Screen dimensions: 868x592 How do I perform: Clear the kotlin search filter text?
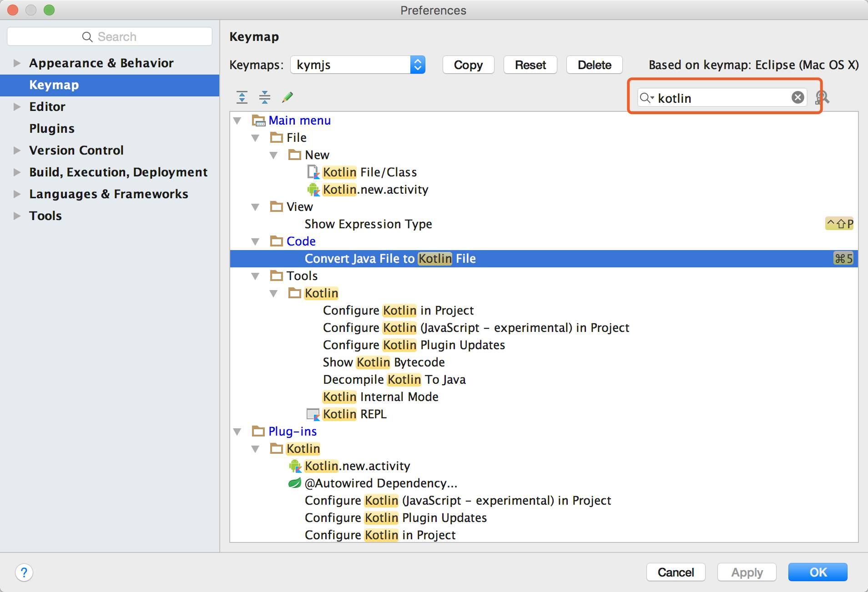pyautogui.click(x=797, y=97)
